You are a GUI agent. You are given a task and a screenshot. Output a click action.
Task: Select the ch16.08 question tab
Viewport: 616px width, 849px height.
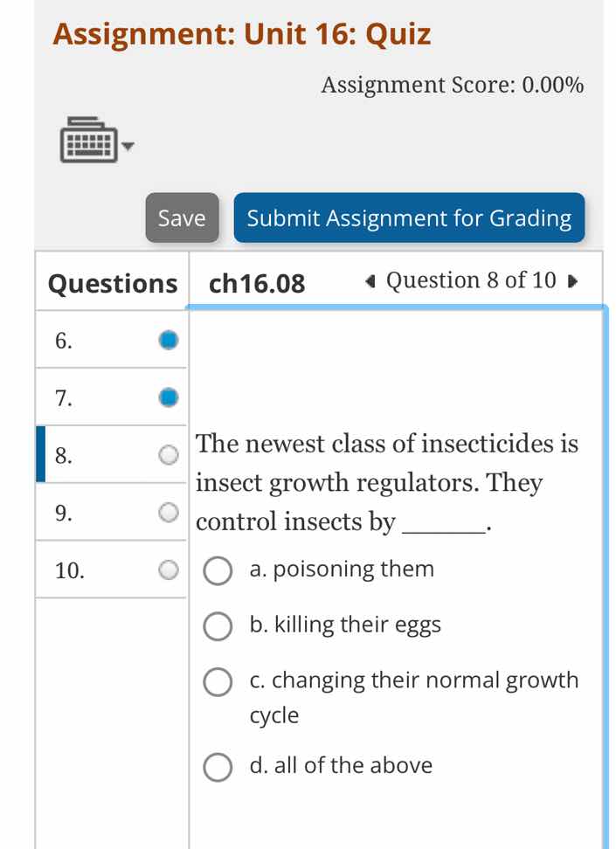click(253, 282)
